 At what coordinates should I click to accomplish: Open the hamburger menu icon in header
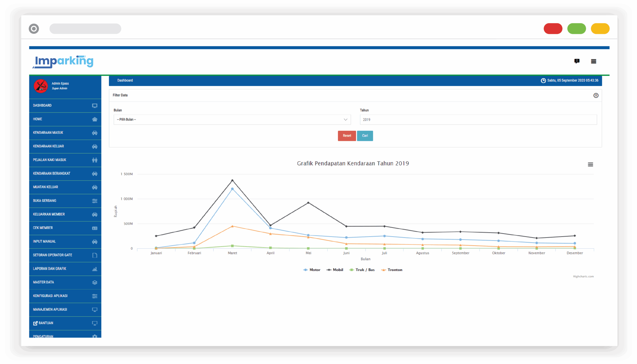[593, 61]
